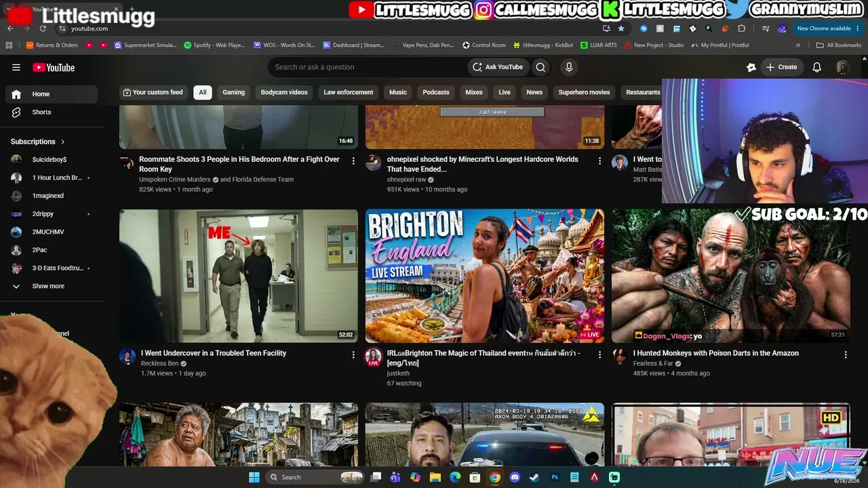Open options for Troubled Teen Facility video
868x488 pixels.
pos(353,354)
